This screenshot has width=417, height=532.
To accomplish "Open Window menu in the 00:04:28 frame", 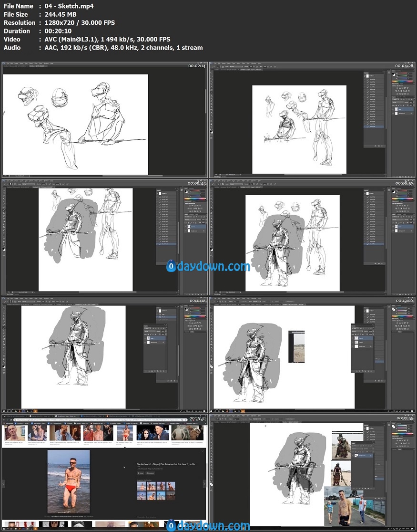I will pos(254,63).
